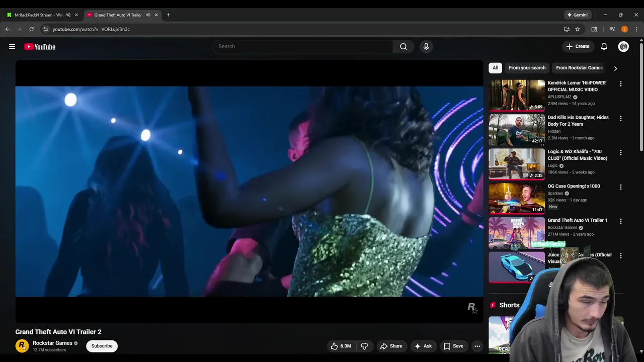
Task: Open the Kendrick Lamar HiiiPOWER video thumbnail
Action: point(517,95)
